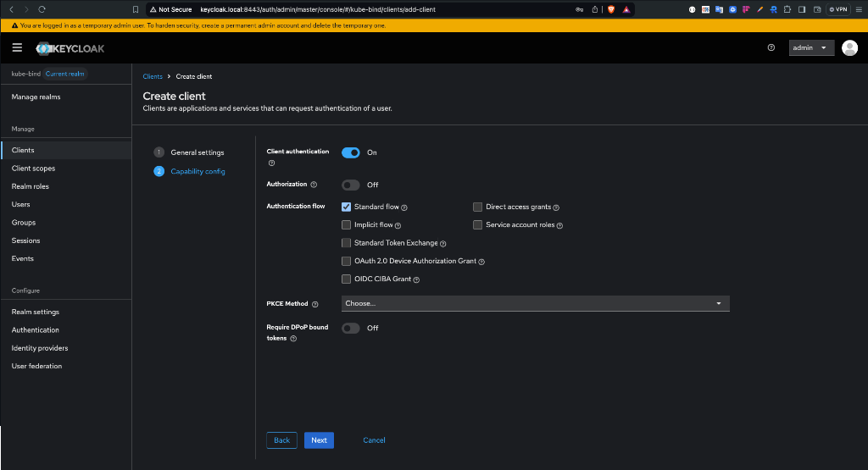Show help for OAuth 2.0 Device Authorization Grant

(481, 262)
